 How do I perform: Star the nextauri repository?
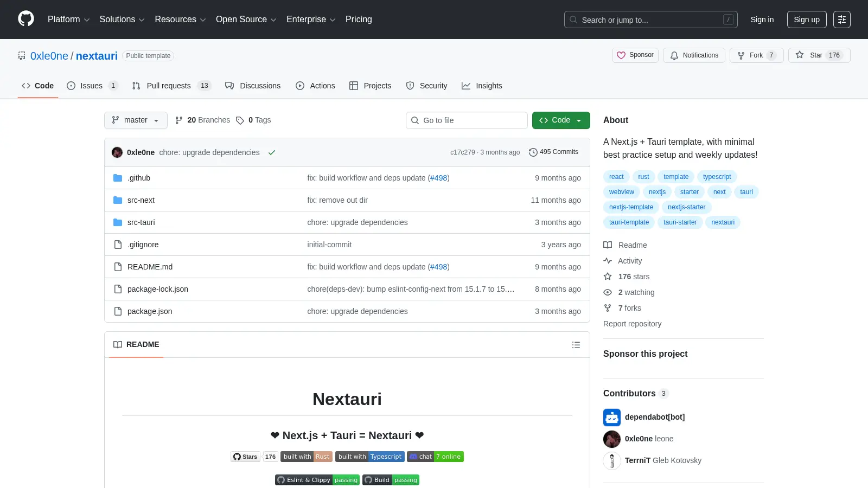(819, 55)
